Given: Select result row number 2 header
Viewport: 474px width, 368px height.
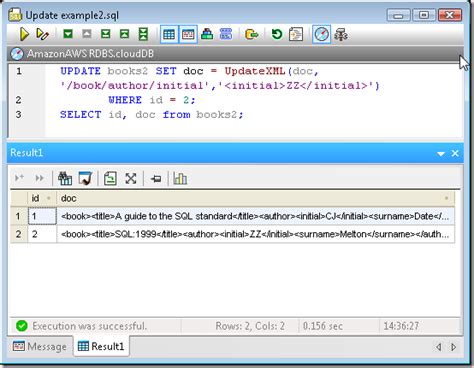Looking at the screenshot, I should pos(19,234).
